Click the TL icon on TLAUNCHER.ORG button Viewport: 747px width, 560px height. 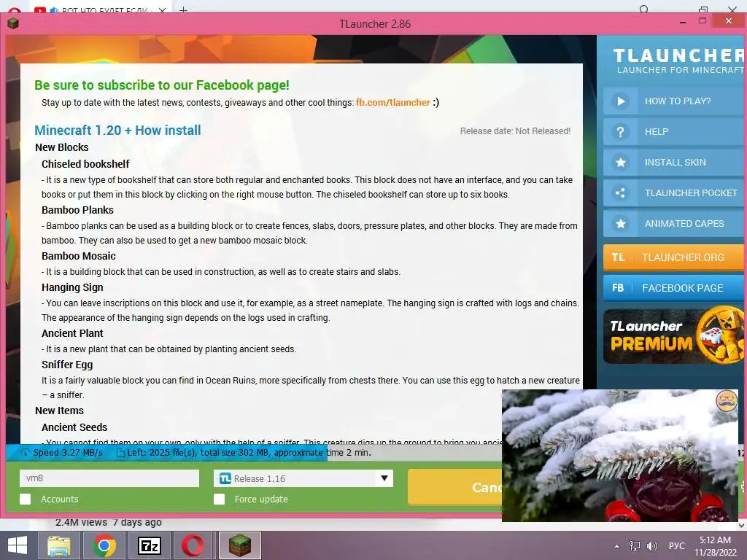click(x=618, y=257)
